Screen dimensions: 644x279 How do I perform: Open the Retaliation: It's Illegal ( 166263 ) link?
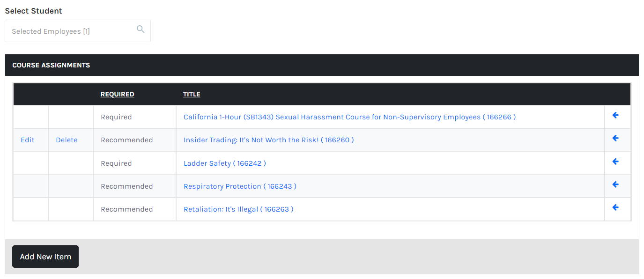click(x=238, y=209)
